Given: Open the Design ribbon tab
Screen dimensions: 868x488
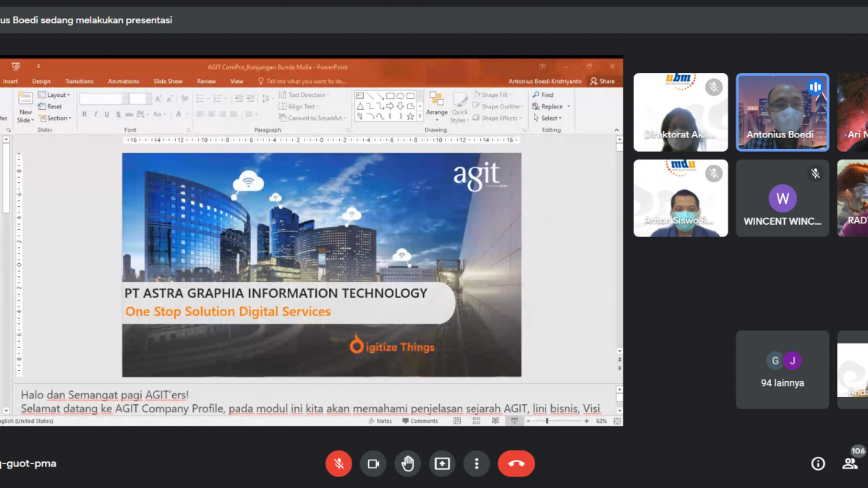Looking at the screenshot, I should (x=41, y=82).
